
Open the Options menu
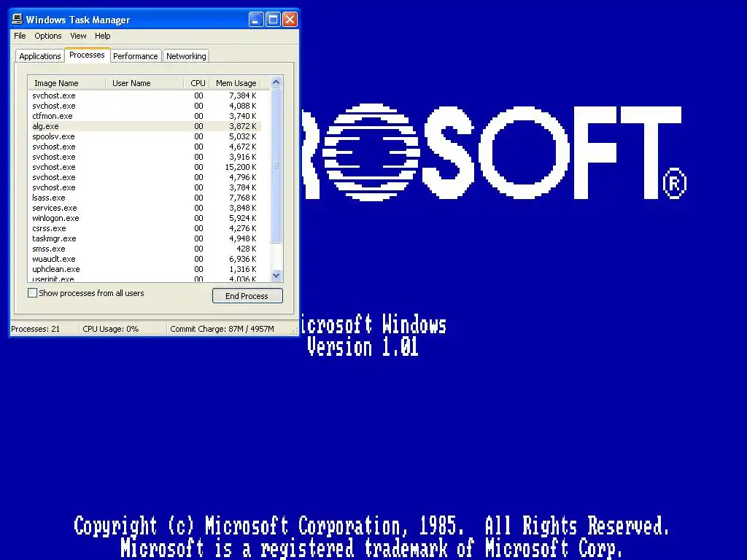pos(48,36)
